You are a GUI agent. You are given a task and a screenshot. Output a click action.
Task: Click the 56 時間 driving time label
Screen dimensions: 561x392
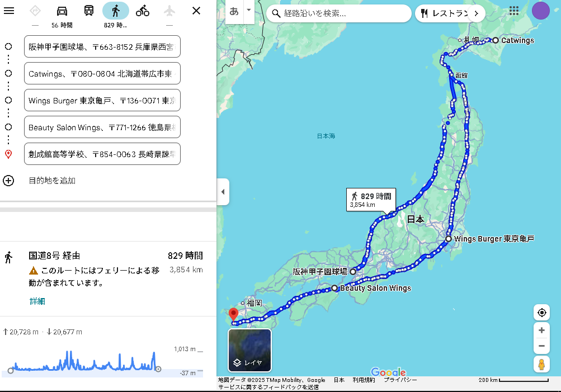[62, 25]
